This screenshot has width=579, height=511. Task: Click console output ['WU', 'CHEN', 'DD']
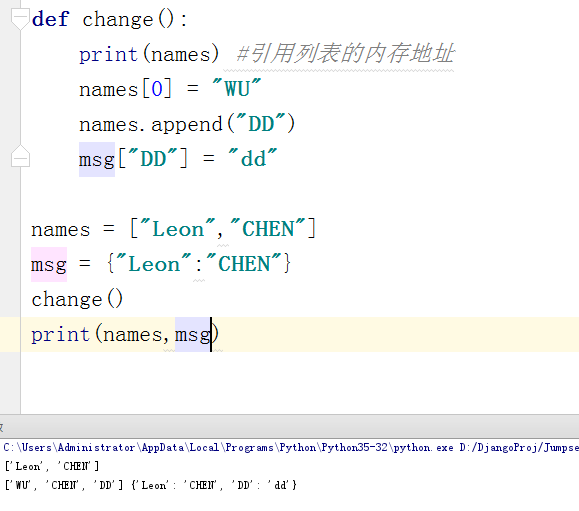point(64,485)
